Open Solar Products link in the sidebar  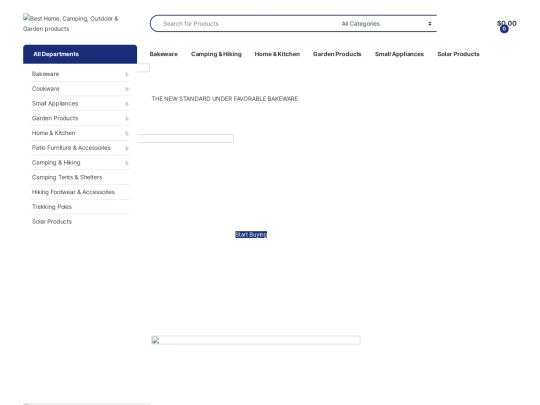click(52, 222)
